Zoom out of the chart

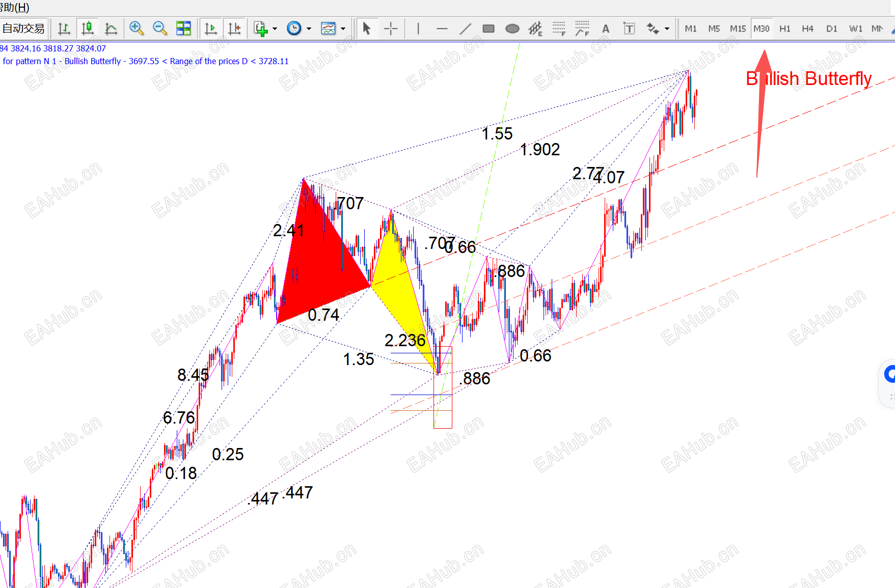click(x=160, y=29)
